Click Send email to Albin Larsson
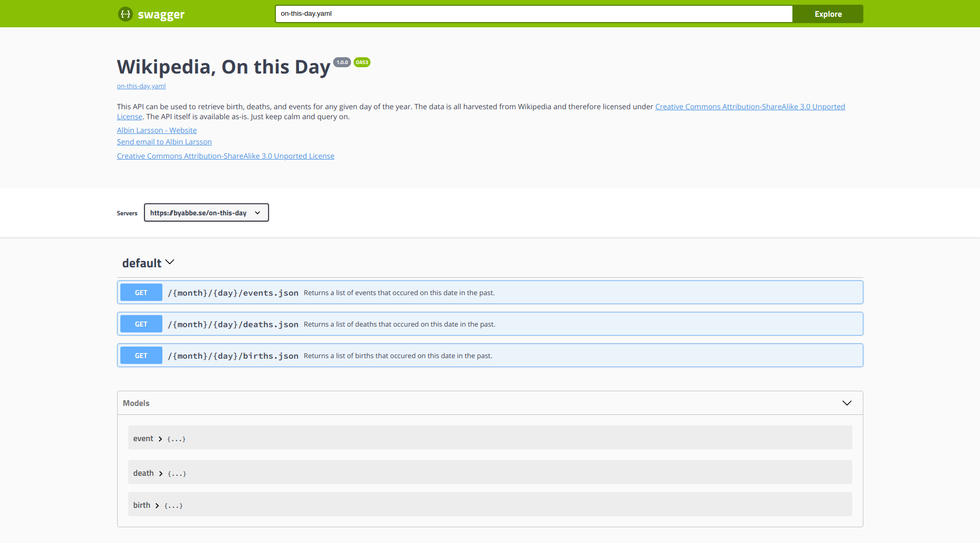The width and height of the screenshot is (980, 543). point(164,142)
